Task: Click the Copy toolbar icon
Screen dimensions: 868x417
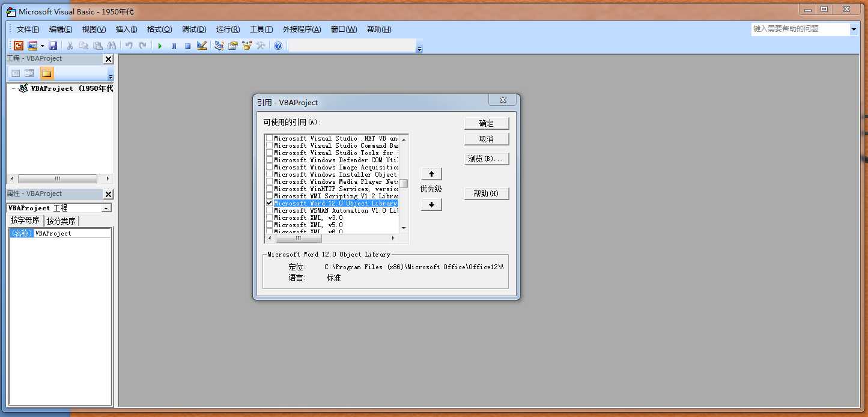Action: (83, 46)
